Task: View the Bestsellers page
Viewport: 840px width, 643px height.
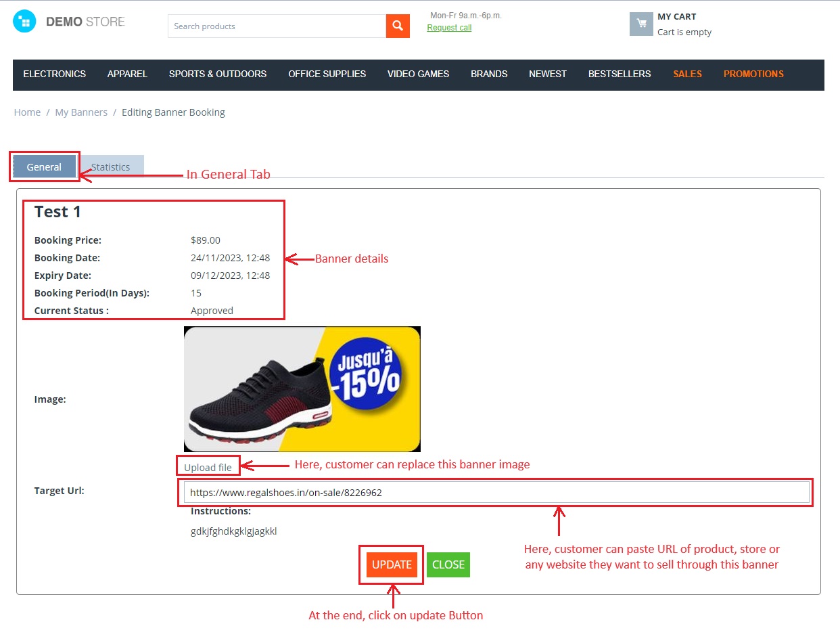Action: 620,74
